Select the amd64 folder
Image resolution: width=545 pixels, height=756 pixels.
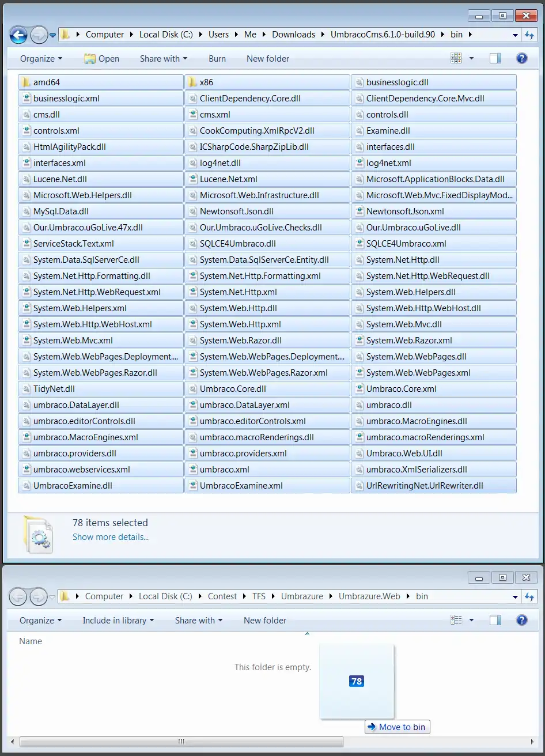[101, 82]
